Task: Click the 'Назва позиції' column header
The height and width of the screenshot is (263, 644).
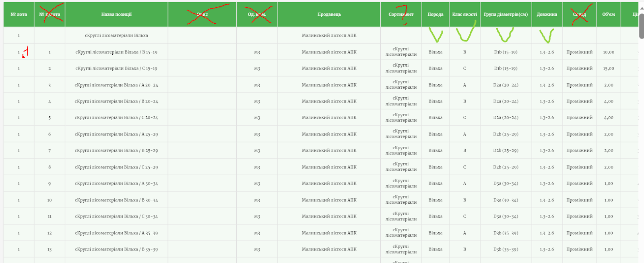Action: [x=116, y=14]
